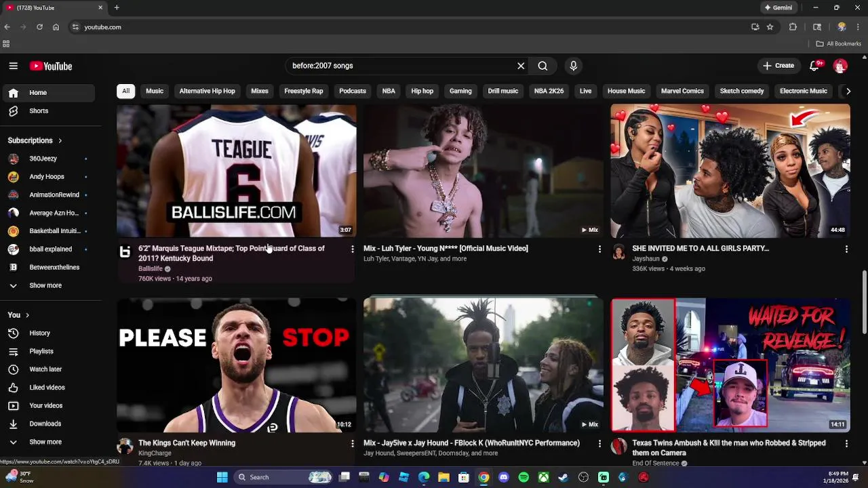The width and height of the screenshot is (868, 488).
Task: Click the YouTube logo
Action: point(51,66)
